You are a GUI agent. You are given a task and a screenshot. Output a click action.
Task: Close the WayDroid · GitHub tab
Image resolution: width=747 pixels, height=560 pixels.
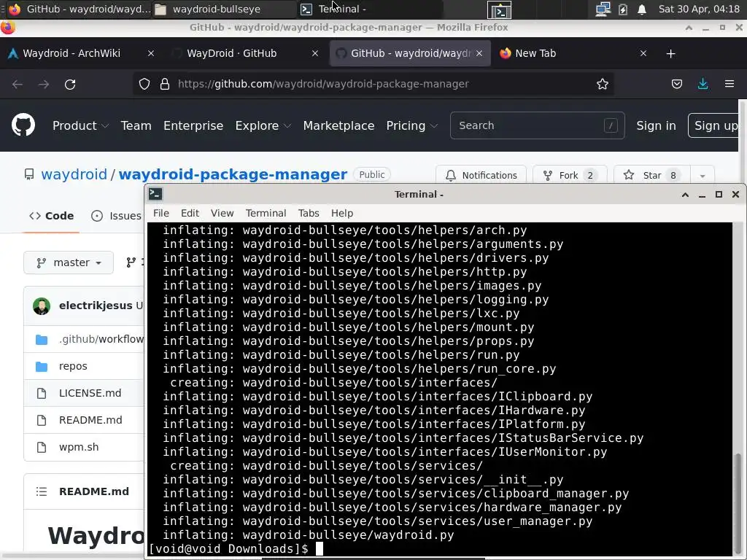[315, 53]
